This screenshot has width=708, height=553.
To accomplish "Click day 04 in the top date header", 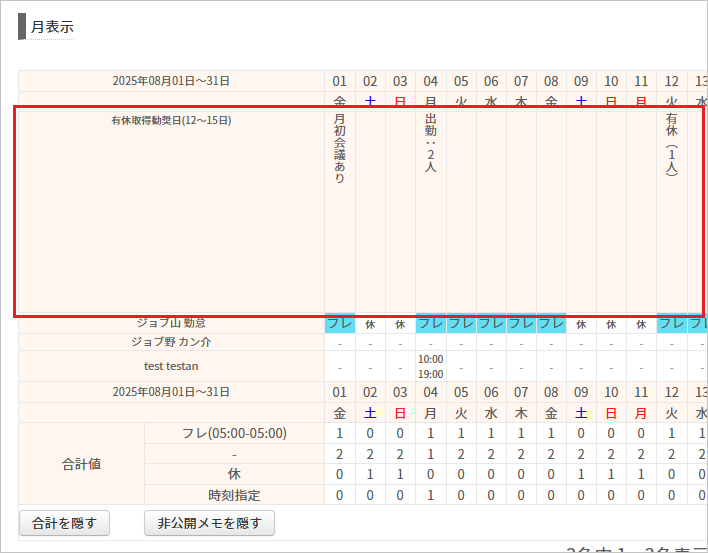I will [x=430, y=81].
